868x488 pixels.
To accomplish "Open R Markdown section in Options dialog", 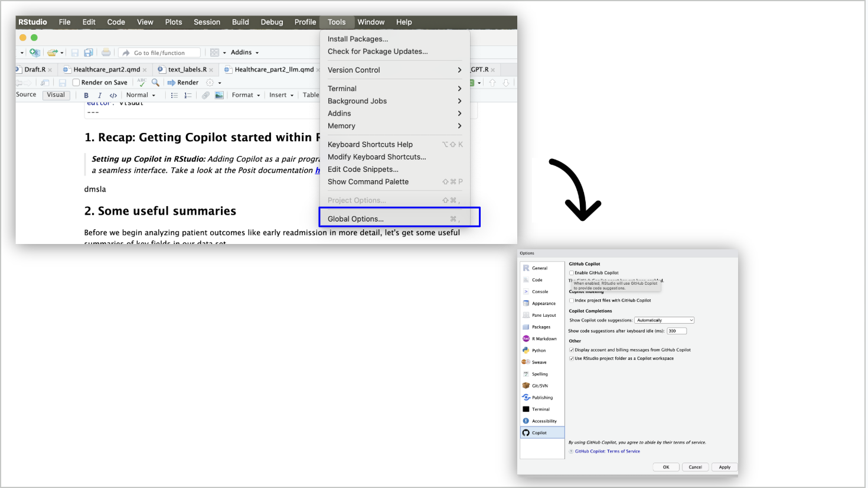I will [x=542, y=339].
